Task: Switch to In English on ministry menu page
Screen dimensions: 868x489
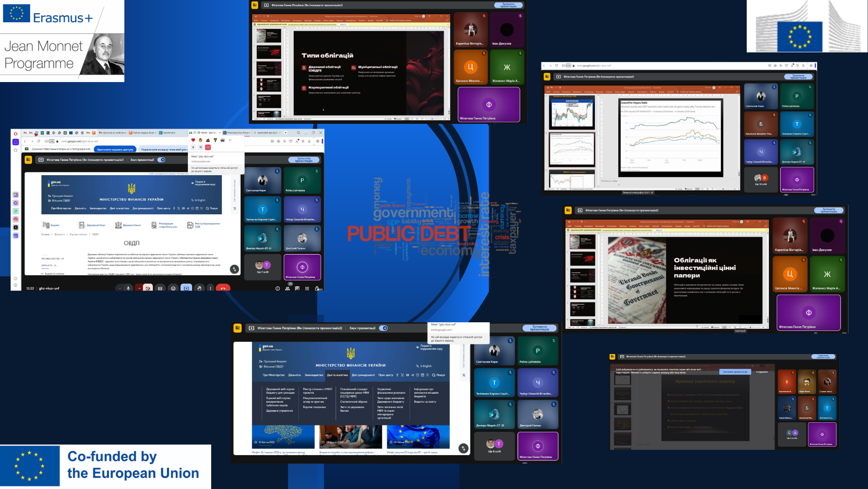Action: (424, 366)
